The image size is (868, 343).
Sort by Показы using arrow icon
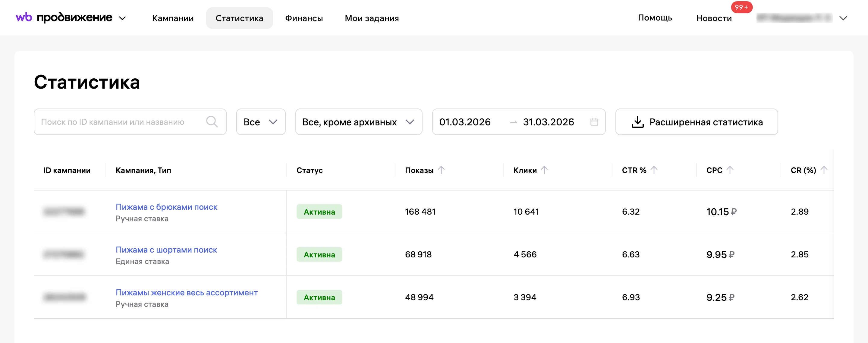coord(441,170)
